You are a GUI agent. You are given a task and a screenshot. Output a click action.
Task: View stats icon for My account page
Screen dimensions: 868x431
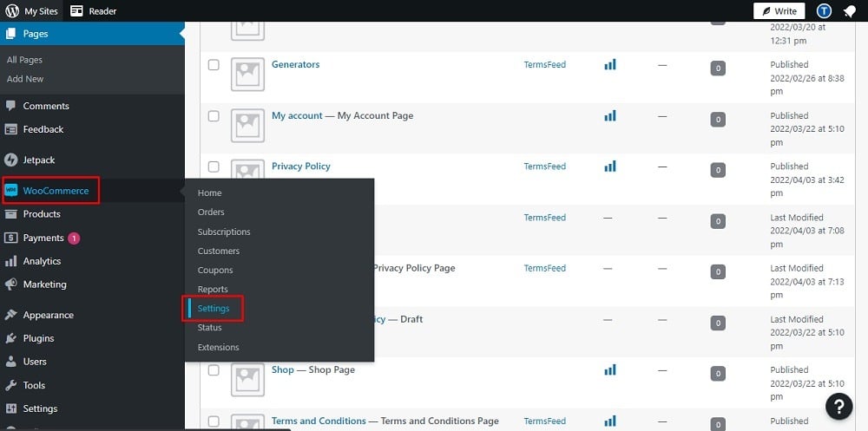(610, 115)
